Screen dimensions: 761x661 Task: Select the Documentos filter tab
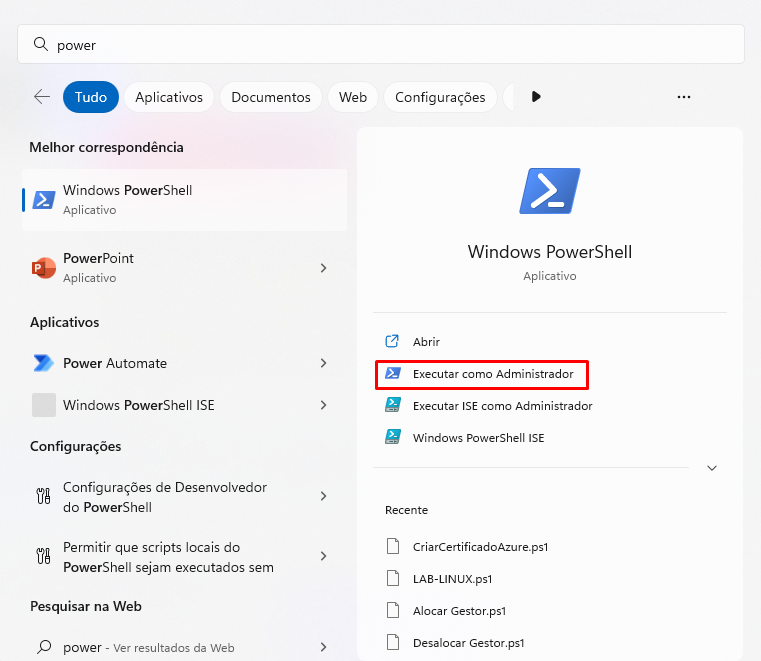point(271,97)
